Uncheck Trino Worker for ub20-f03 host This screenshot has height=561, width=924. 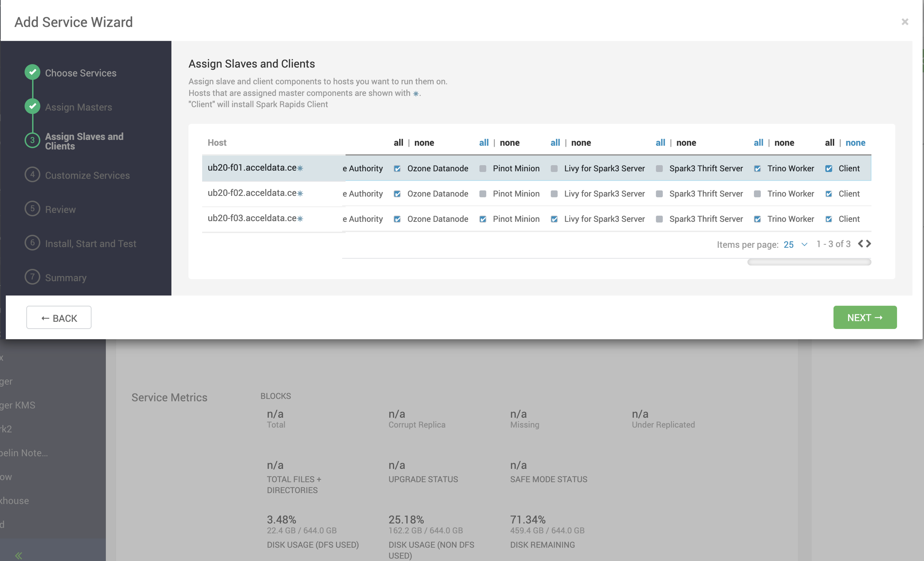757,219
